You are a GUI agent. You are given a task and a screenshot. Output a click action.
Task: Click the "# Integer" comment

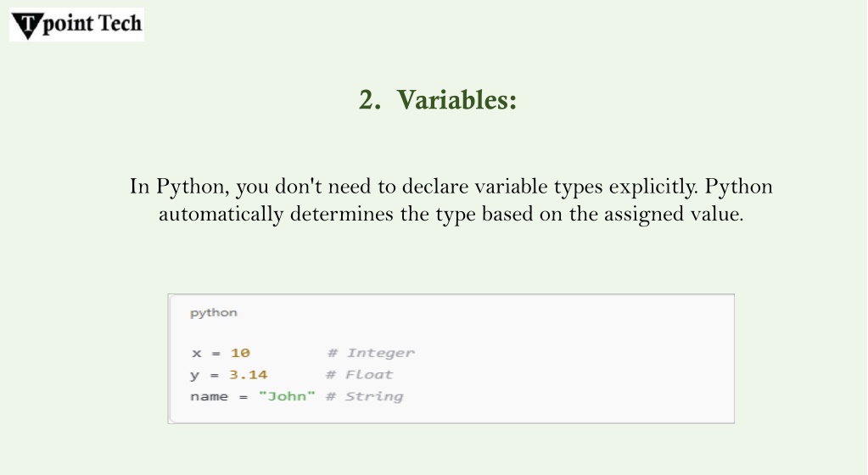[371, 353]
